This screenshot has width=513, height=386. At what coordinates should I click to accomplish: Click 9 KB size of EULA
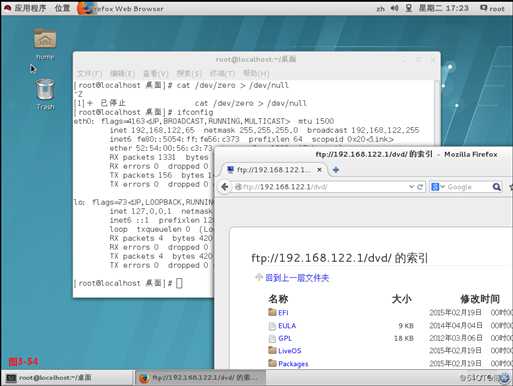point(406,326)
